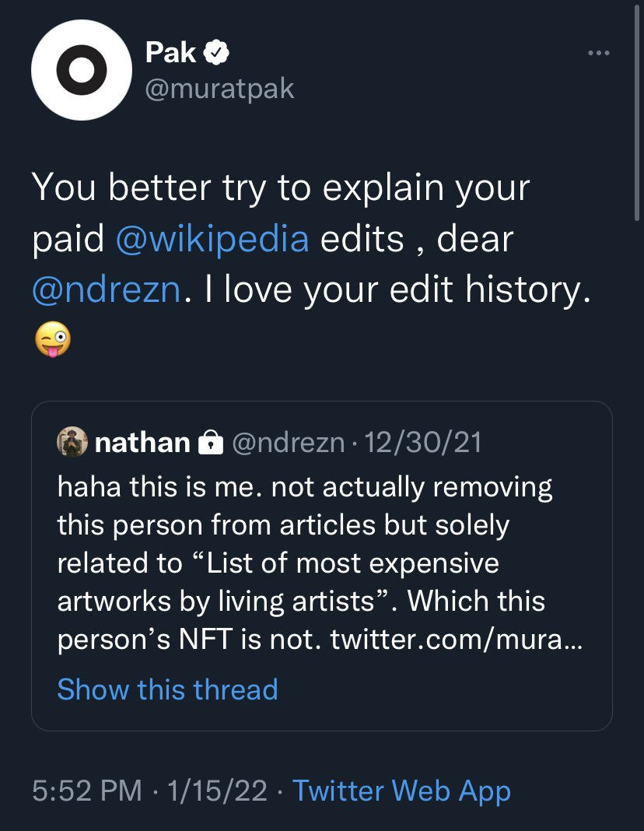This screenshot has width=644, height=831.
Task: Click the winking tongue emoji
Action: click(52, 339)
